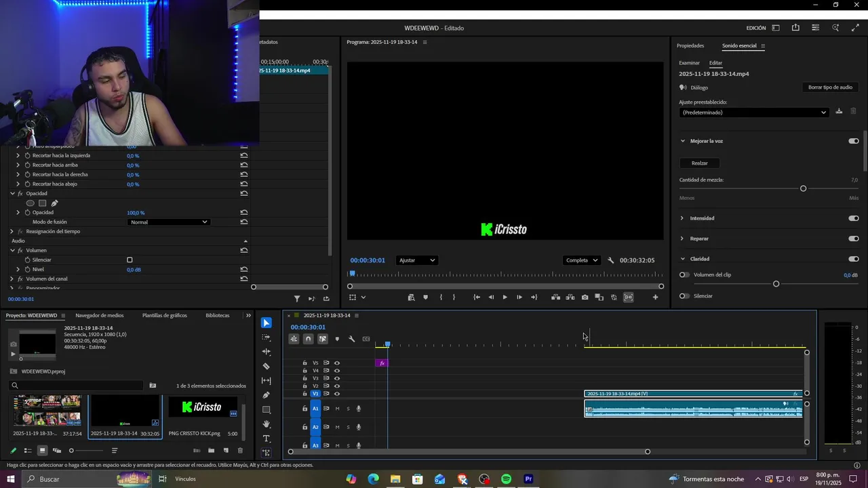Toggle timeline Snap magnet icon
The image size is (868, 488).
308,339
